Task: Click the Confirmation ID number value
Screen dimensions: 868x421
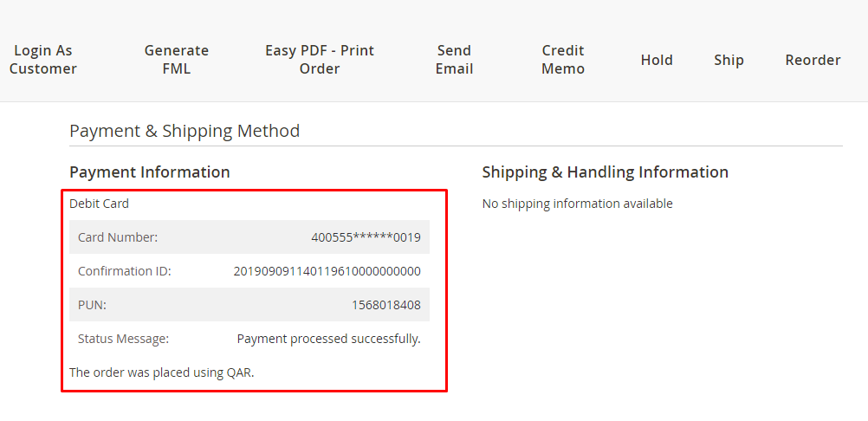Action: 327,271
